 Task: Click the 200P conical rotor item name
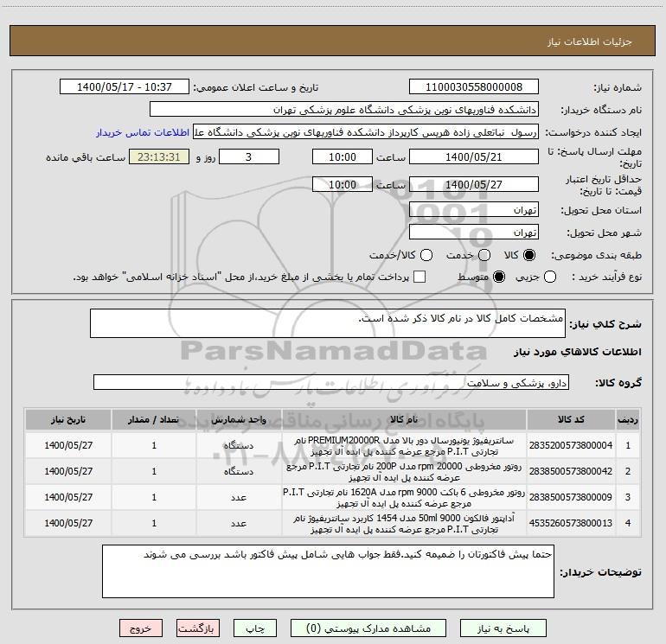coord(404,472)
